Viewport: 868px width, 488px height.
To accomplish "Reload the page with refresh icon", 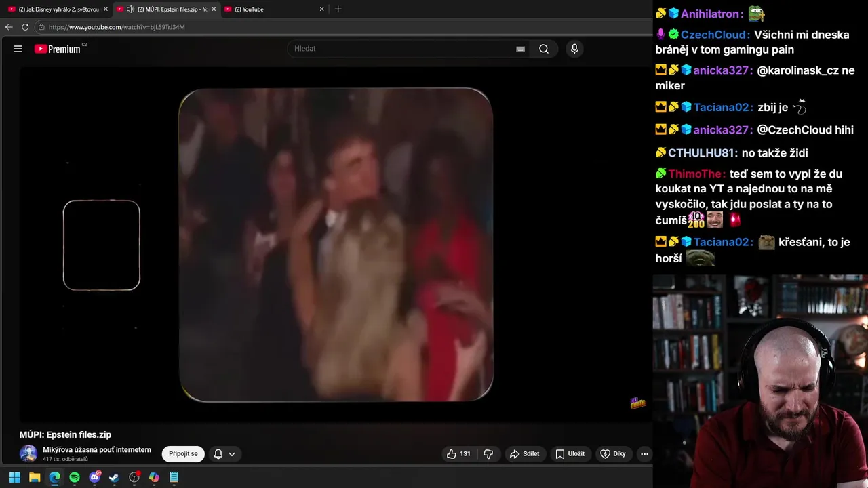I will pos(25,27).
